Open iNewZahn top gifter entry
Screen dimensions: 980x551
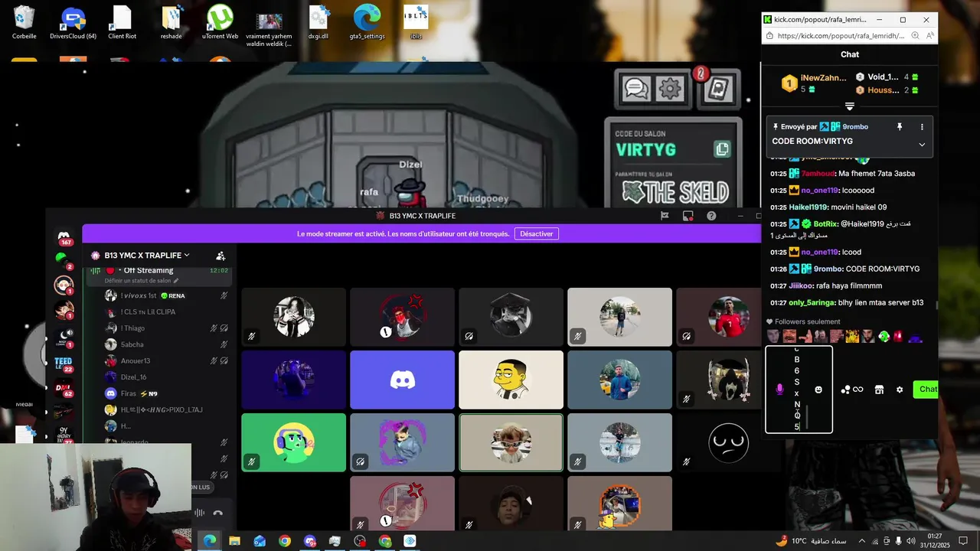[x=813, y=83]
